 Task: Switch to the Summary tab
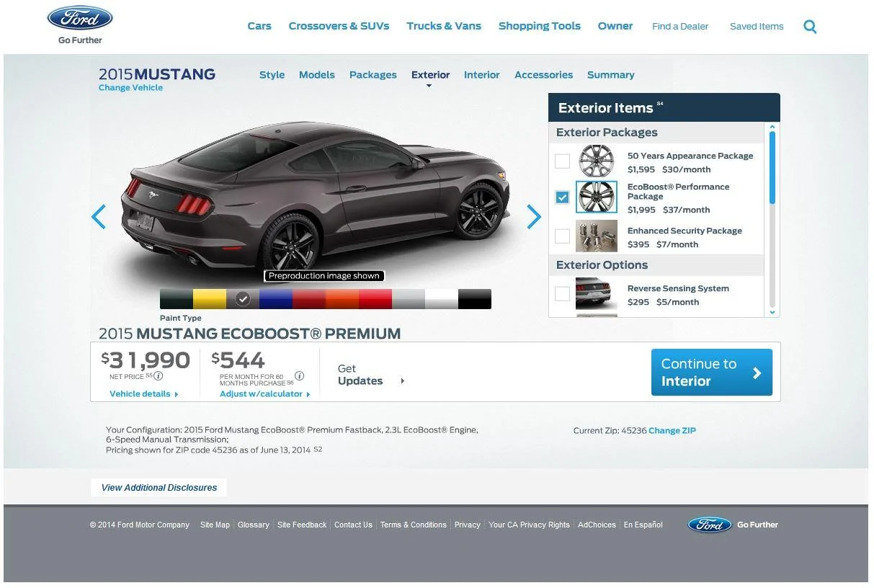[611, 75]
